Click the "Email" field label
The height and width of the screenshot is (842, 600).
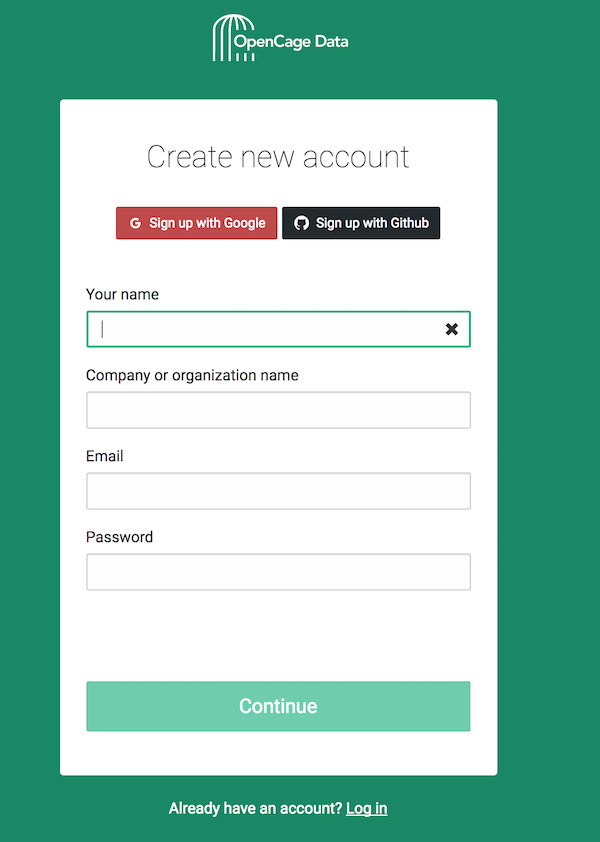tap(105, 456)
